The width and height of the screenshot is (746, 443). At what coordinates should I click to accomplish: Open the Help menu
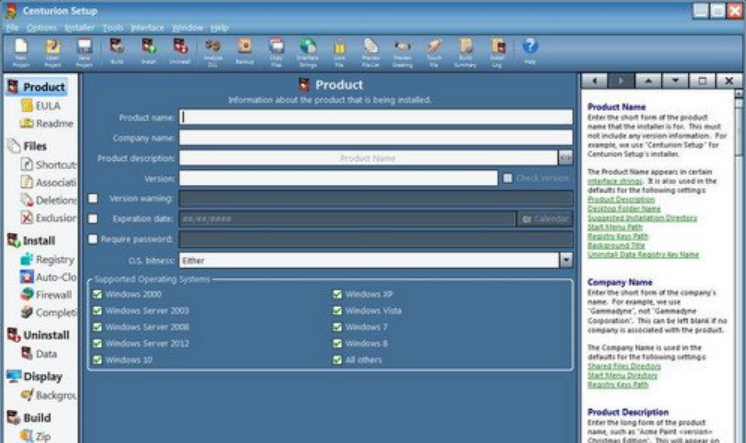click(x=219, y=28)
